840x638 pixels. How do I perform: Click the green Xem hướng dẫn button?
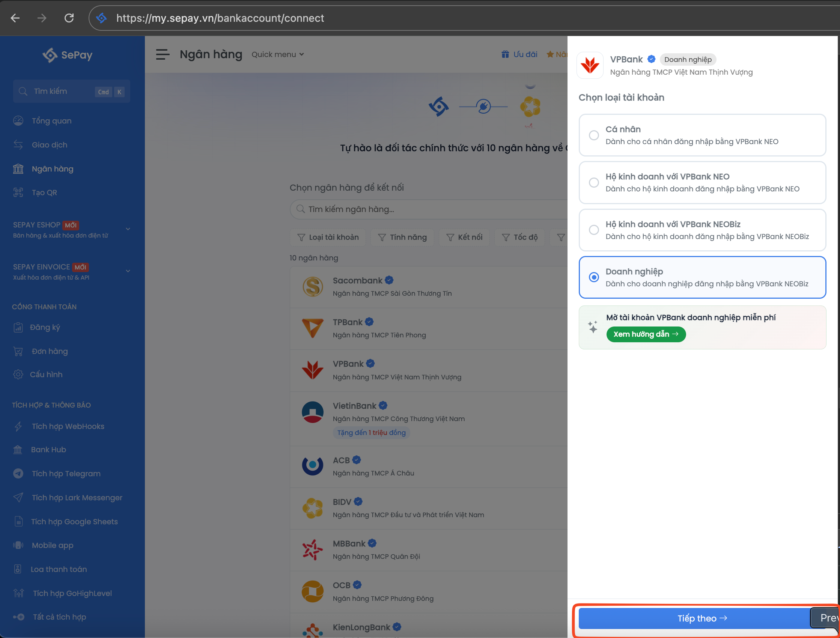pyautogui.click(x=646, y=334)
